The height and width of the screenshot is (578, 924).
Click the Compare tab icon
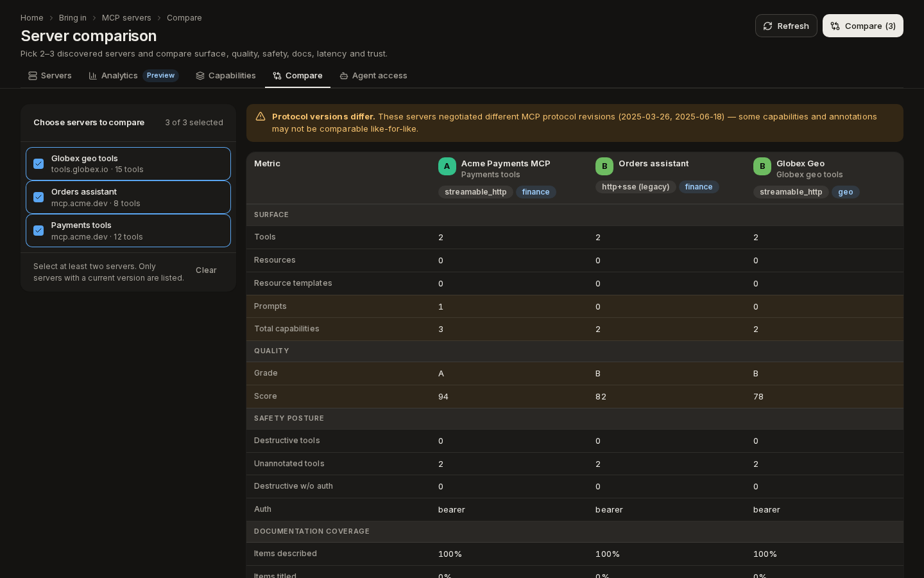(277, 76)
